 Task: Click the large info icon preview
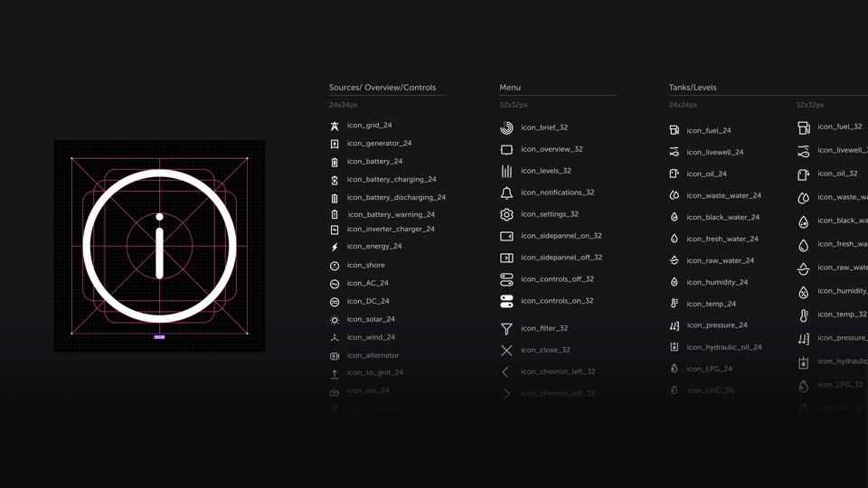(x=159, y=246)
